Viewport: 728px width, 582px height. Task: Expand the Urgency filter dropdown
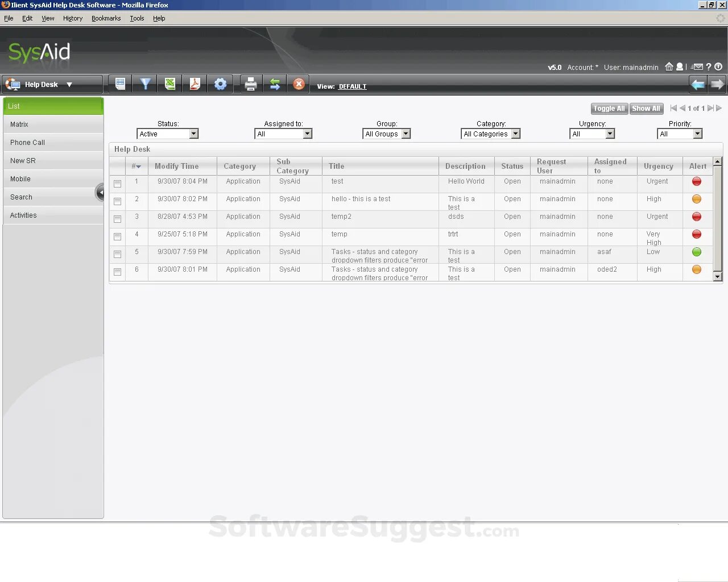pyautogui.click(x=592, y=134)
